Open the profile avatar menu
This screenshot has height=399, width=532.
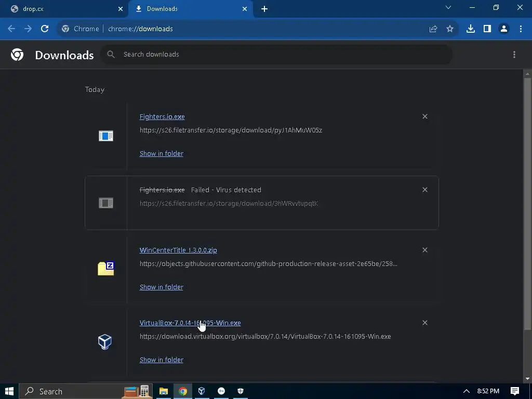(x=504, y=29)
